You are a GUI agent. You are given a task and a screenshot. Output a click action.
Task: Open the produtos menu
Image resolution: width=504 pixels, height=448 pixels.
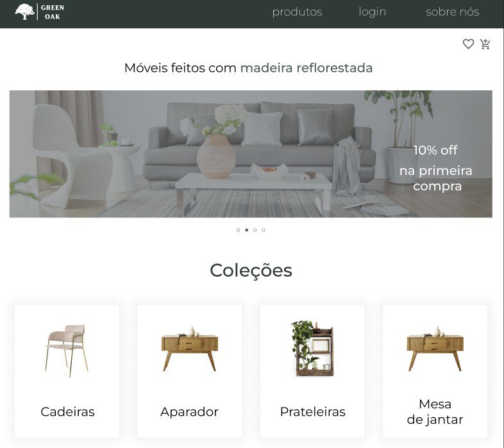297,12
